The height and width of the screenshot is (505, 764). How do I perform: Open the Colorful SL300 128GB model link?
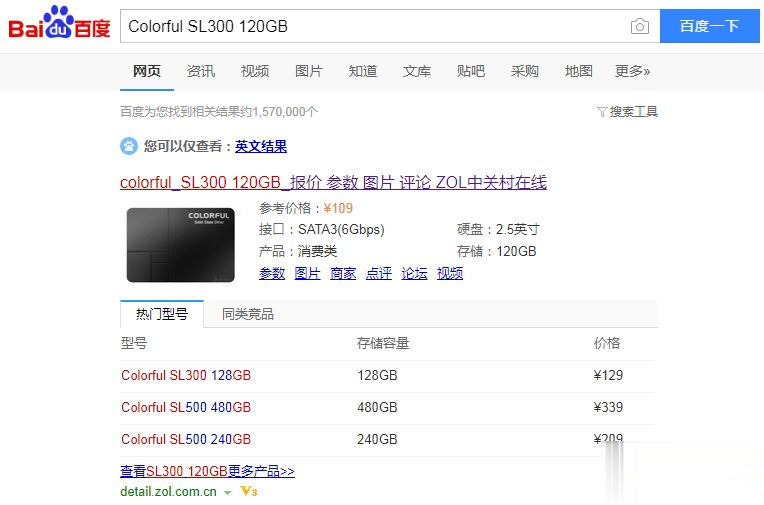(186, 375)
